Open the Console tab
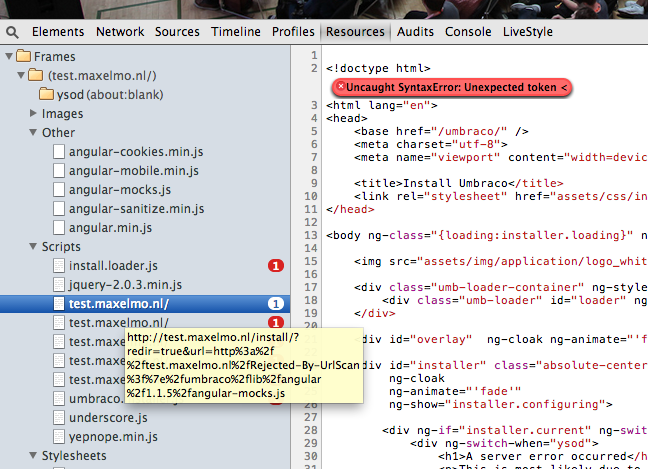The width and height of the screenshot is (648, 469). click(468, 32)
